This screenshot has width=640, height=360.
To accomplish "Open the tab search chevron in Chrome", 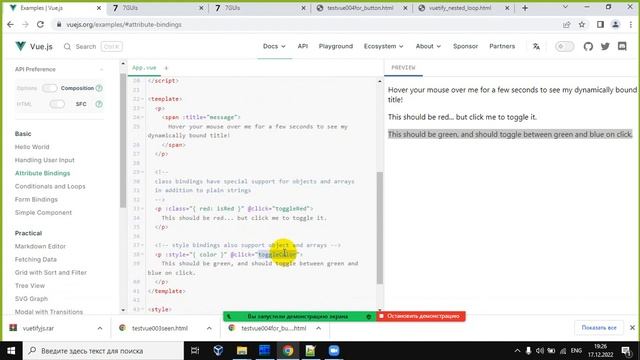I will coord(565,7).
